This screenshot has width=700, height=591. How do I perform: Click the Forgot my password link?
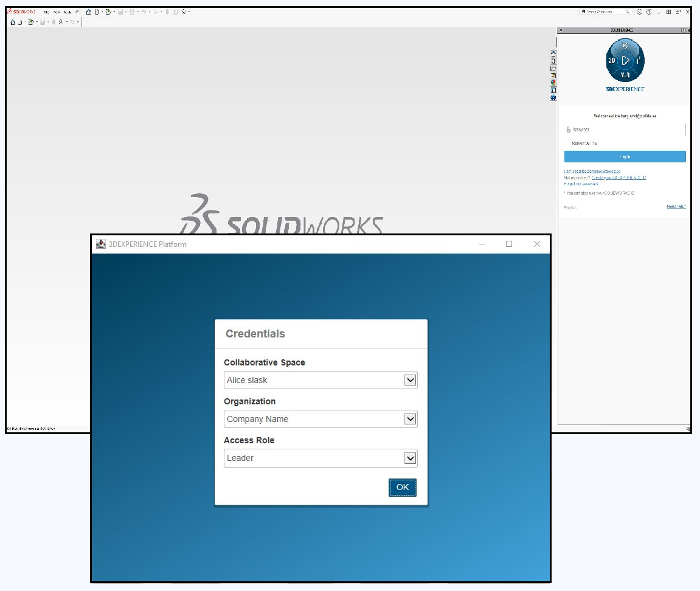(581, 183)
